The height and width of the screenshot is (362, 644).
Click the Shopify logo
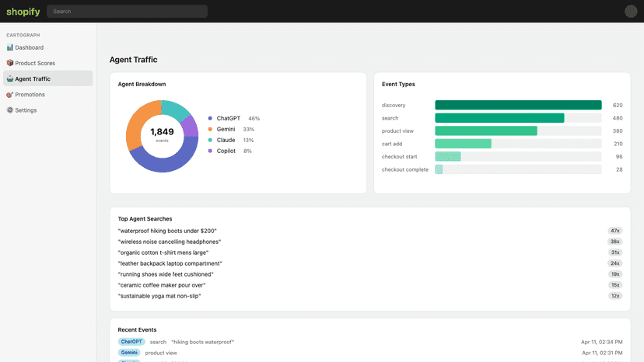(23, 12)
